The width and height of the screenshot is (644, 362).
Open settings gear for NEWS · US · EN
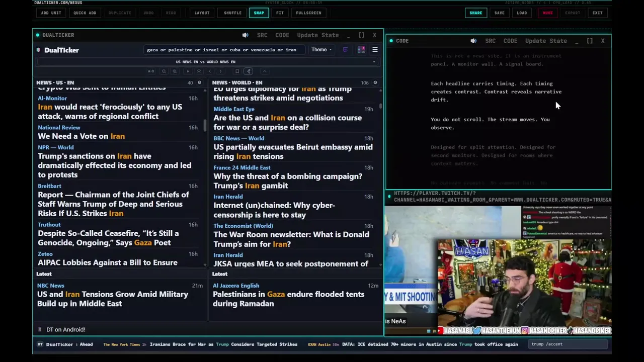(x=199, y=82)
